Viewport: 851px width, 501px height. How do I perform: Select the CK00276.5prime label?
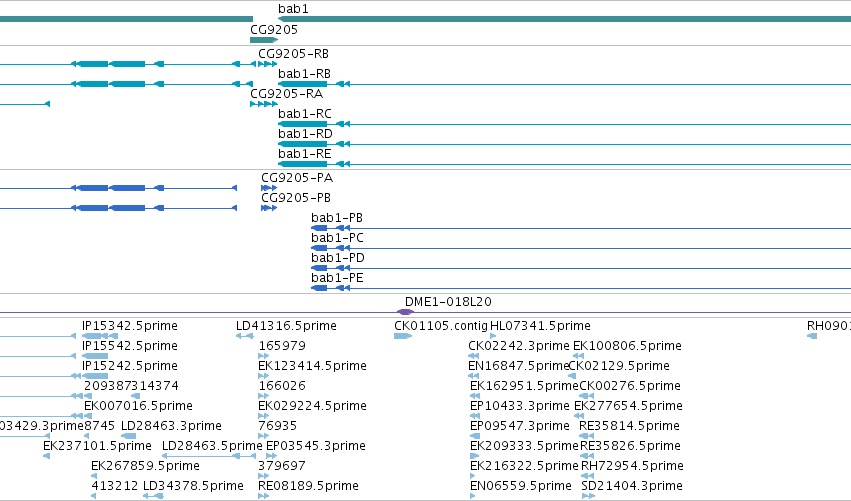click(630, 386)
